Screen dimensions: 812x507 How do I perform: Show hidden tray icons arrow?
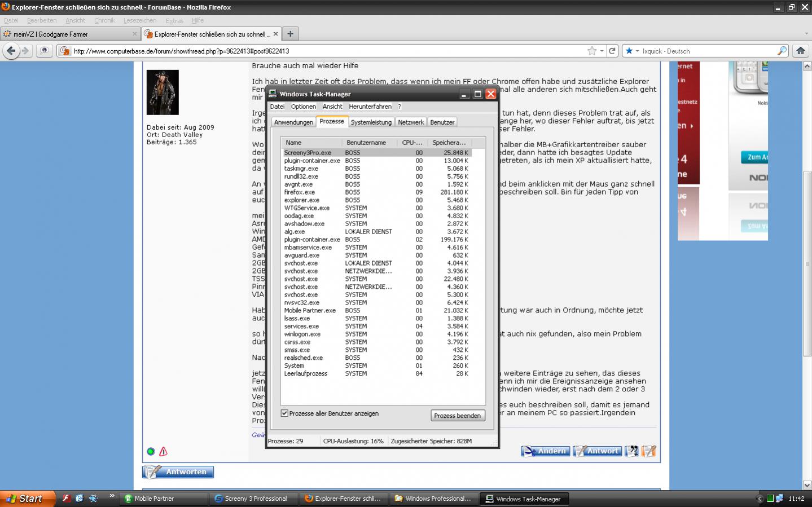[x=759, y=499]
